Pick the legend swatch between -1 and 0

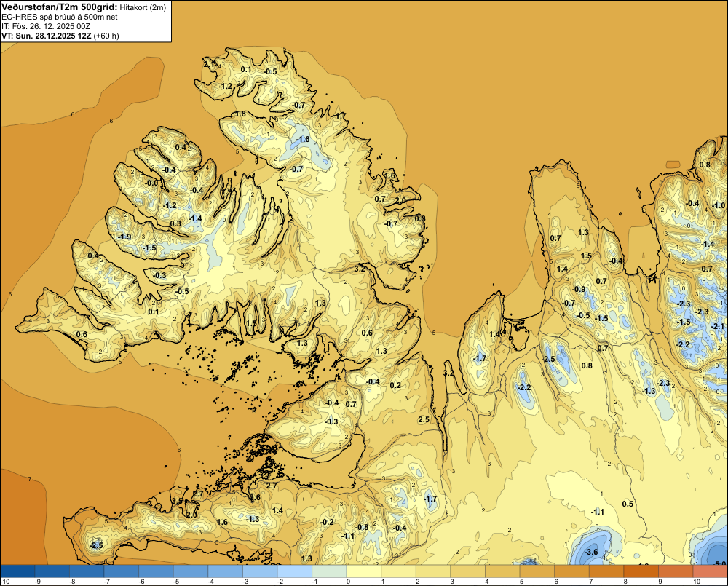coord(330,571)
